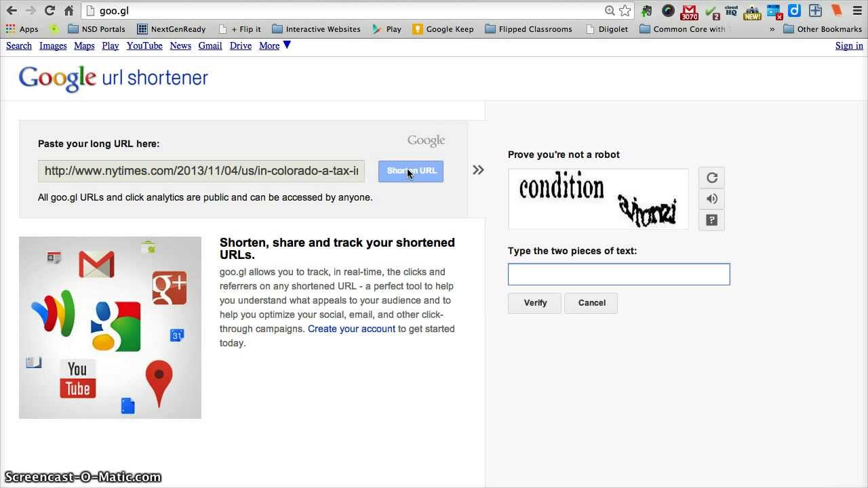The width and height of the screenshot is (868, 488).
Task: Reload the page with the refresh icon
Action: pyautogui.click(x=50, y=11)
